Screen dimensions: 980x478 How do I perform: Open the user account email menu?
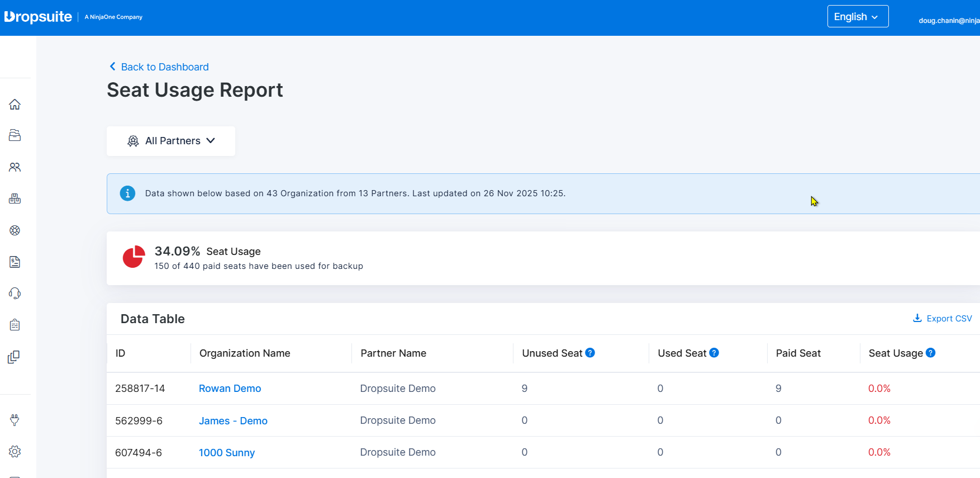[949, 21]
